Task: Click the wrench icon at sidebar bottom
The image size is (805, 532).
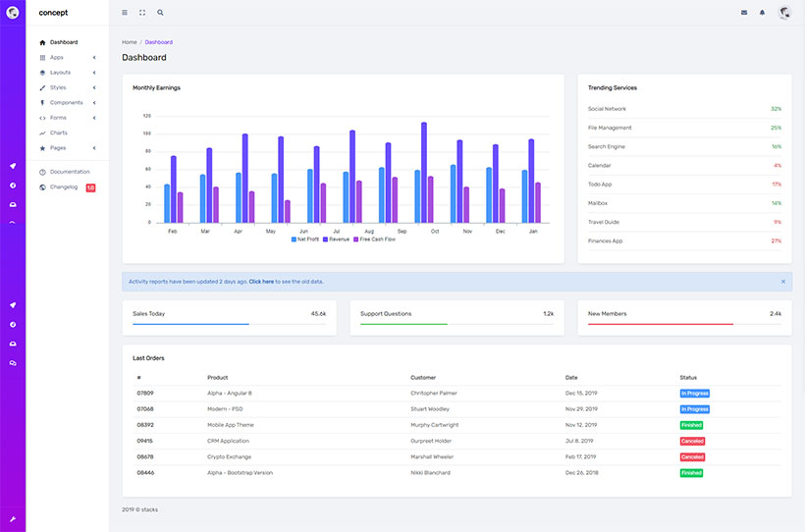Action: pos(13,519)
